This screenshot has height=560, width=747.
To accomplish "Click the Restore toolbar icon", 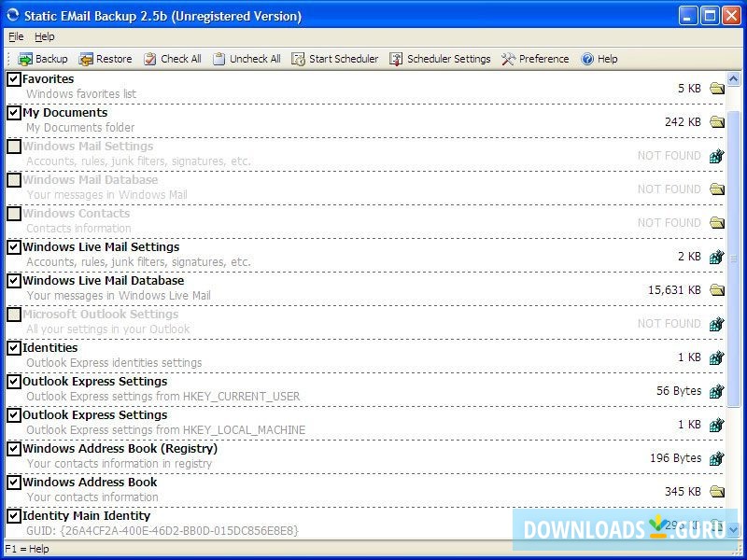I will tap(86, 59).
